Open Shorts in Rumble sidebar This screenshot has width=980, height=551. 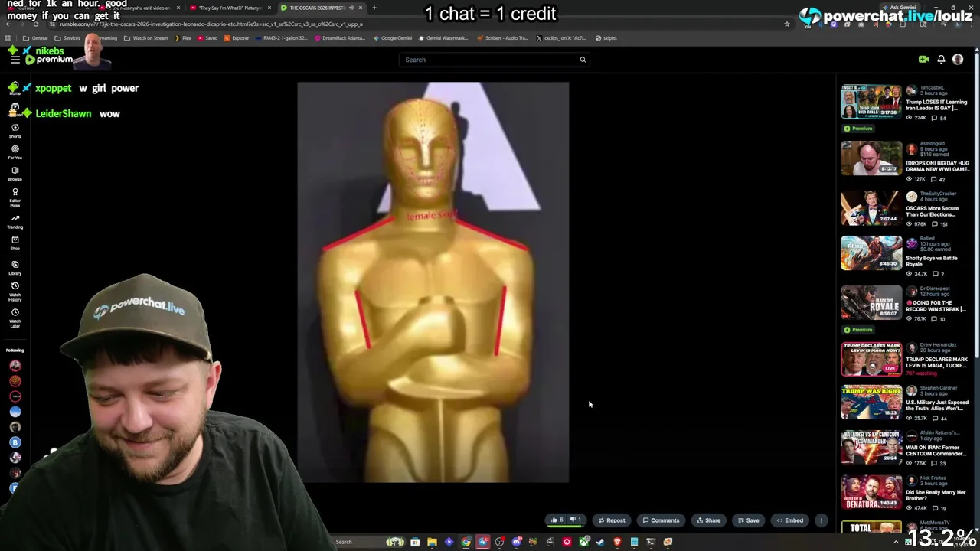point(15,131)
